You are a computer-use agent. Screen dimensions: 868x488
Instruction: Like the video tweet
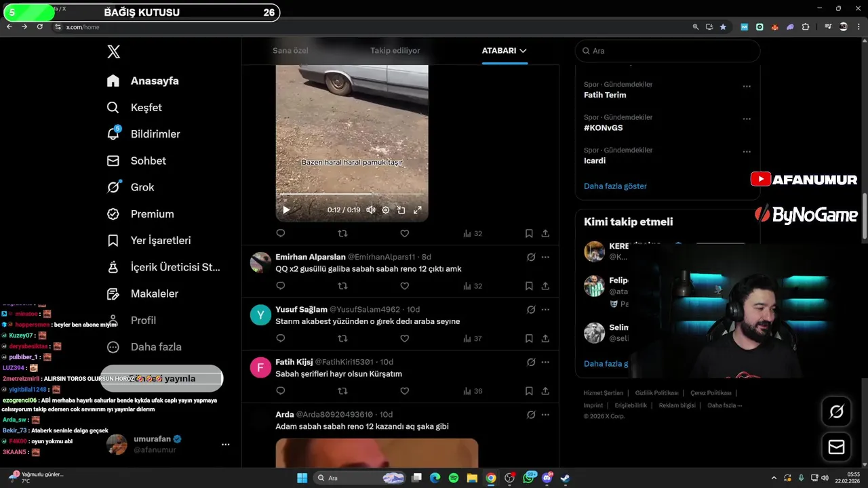coord(405,233)
